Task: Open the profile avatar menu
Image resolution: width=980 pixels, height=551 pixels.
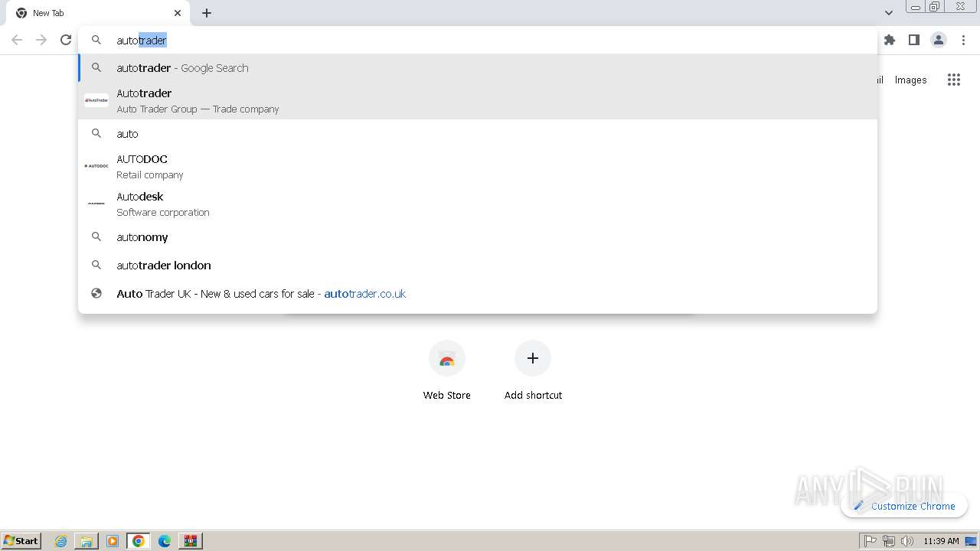Action: pyautogui.click(x=939, y=40)
